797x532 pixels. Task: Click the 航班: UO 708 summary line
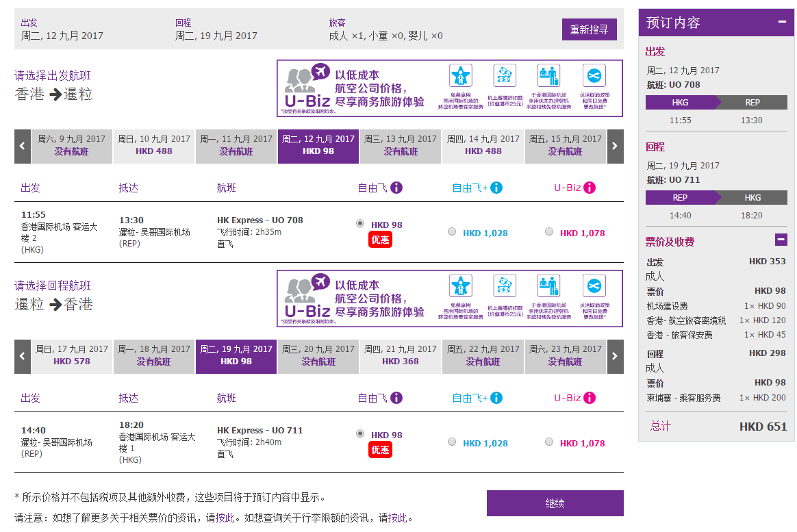pos(674,85)
